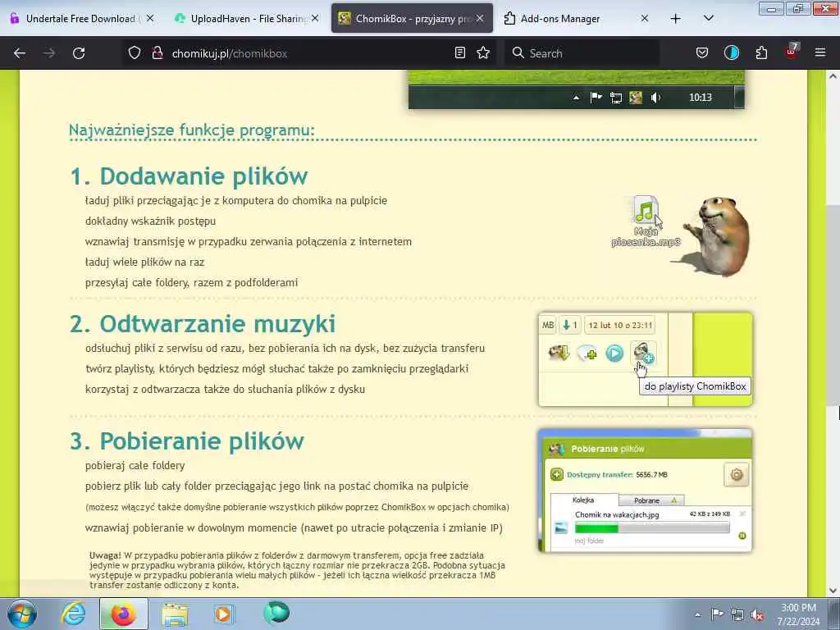Reload the current page

[79, 53]
